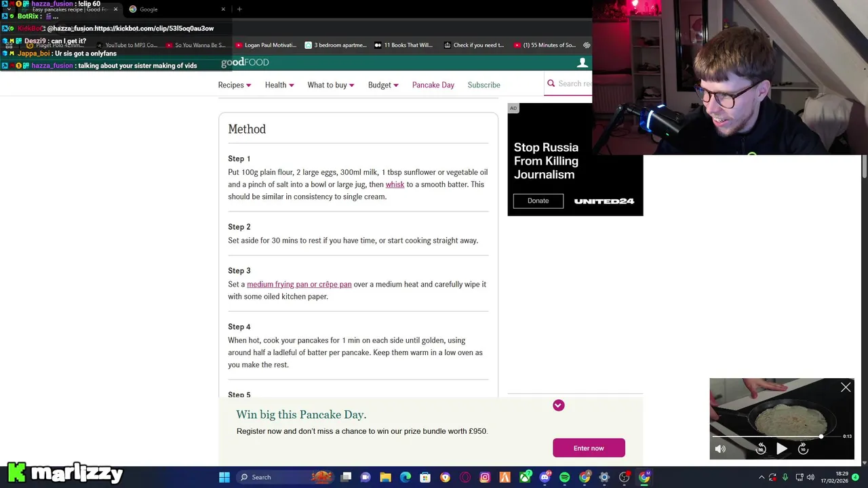The width and height of the screenshot is (868, 488).
Task: Open Discord from the taskbar
Action: 545,477
